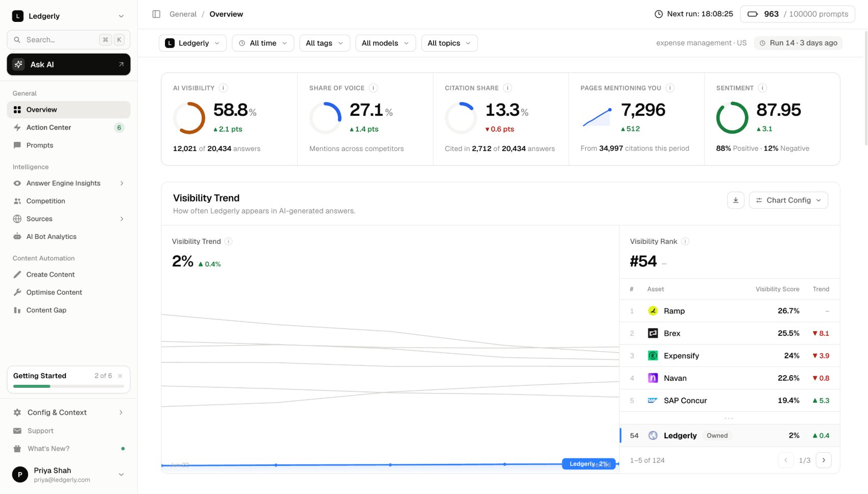Focus the Search input field

pyautogui.click(x=68, y=40)
